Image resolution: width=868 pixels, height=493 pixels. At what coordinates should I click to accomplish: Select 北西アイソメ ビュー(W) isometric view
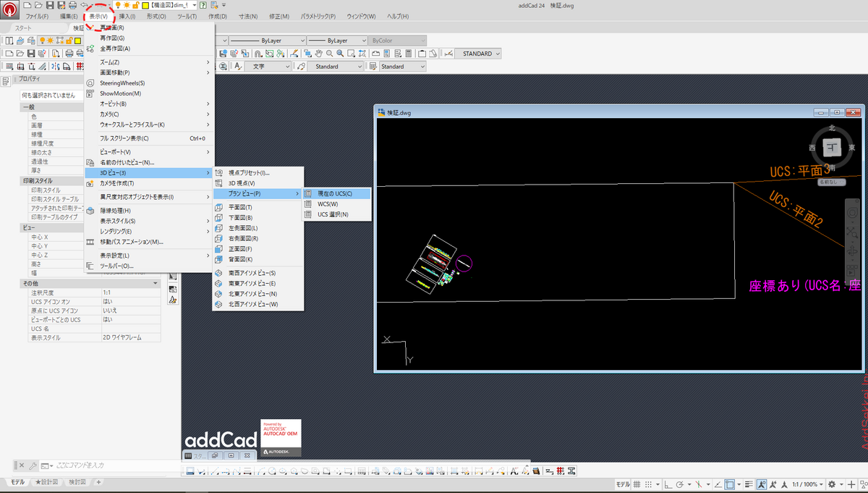tap(258, 304)
